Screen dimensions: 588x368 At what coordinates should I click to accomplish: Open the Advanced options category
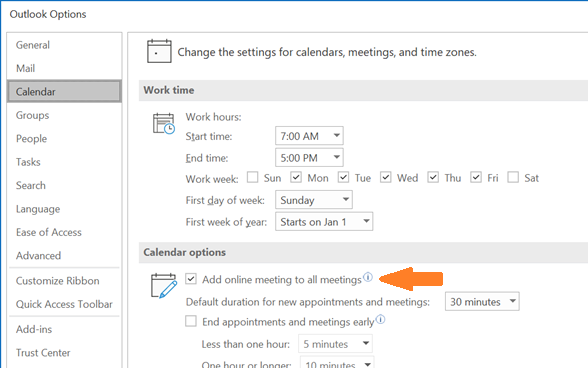coord(38,255)
